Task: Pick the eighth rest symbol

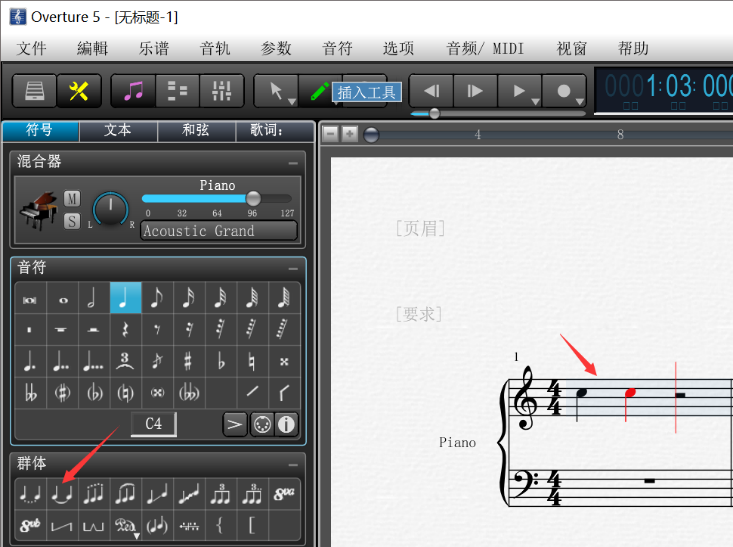Action: point(157,330)
